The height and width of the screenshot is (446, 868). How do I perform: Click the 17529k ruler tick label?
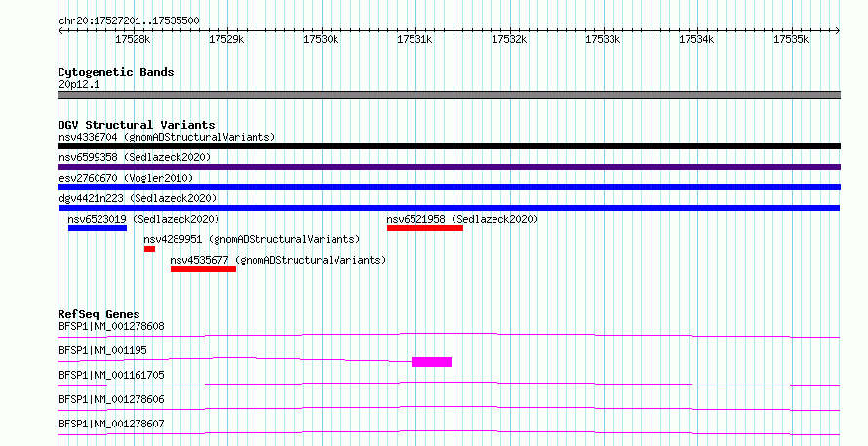(x=226, y=40)
